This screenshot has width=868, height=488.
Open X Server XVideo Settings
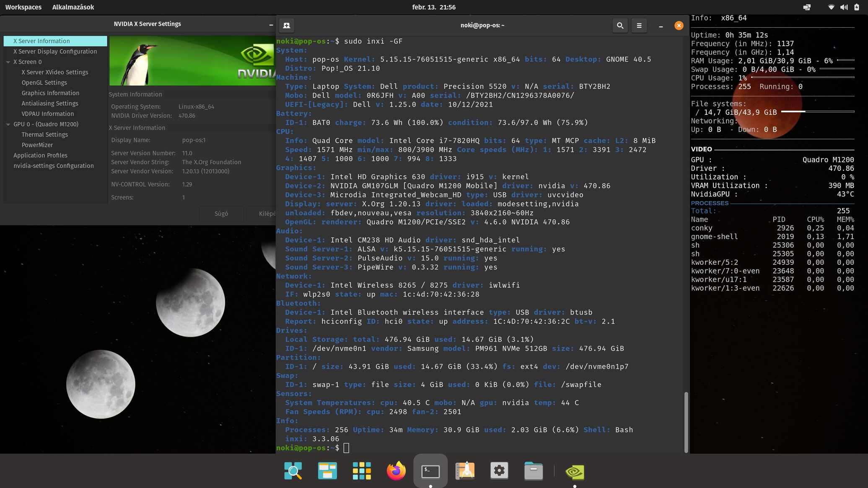(55, 72)
